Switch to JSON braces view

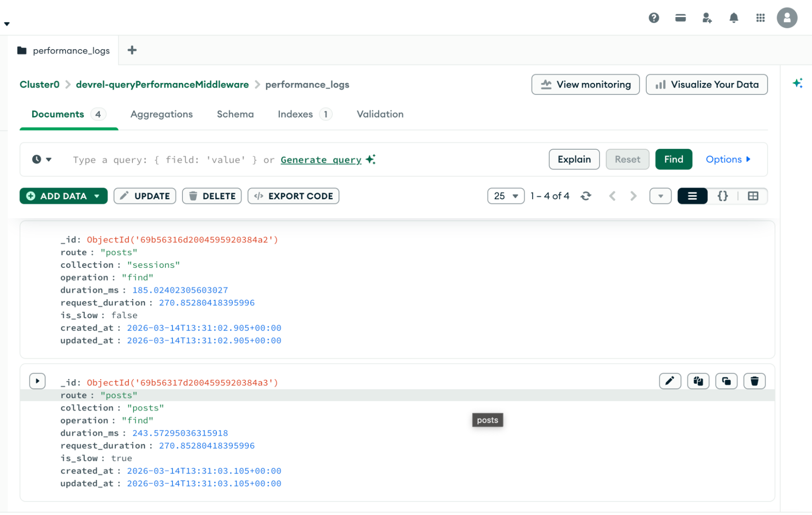[723, 196]
